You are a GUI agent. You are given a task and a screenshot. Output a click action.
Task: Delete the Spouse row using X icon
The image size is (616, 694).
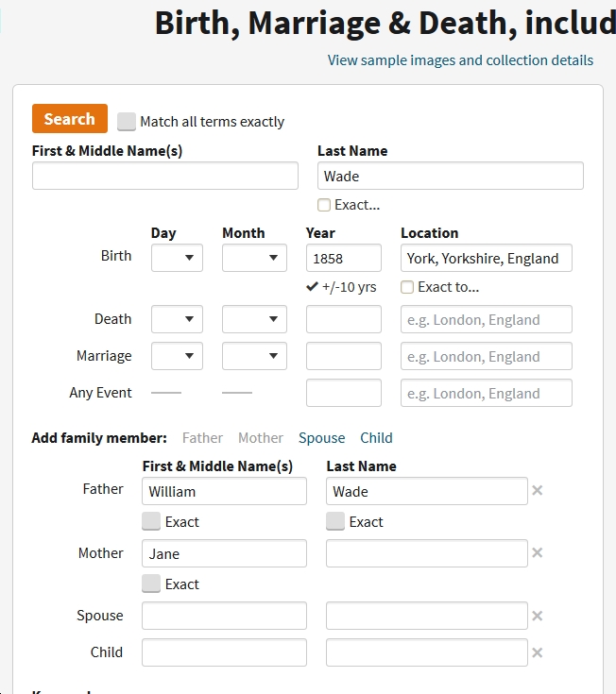[538, 616]
